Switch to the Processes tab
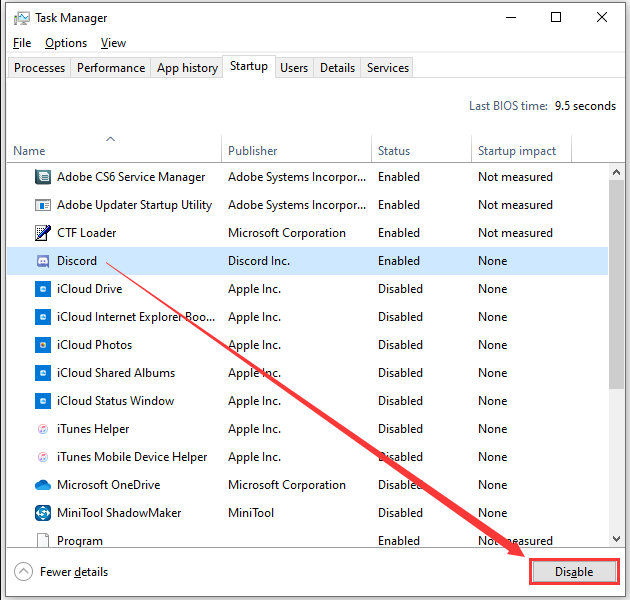The width and height of the screenshot is (630, 600). (x=39, y=68)
